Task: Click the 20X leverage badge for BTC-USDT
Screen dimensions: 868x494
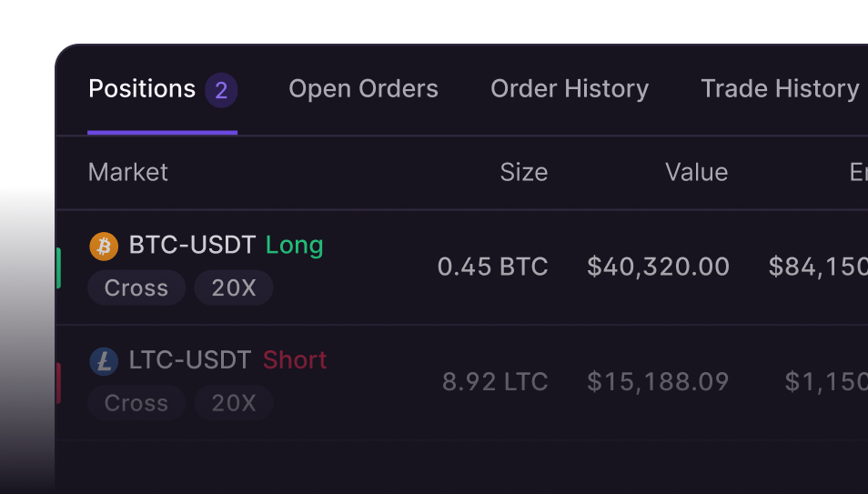Action: click(234, 288)
